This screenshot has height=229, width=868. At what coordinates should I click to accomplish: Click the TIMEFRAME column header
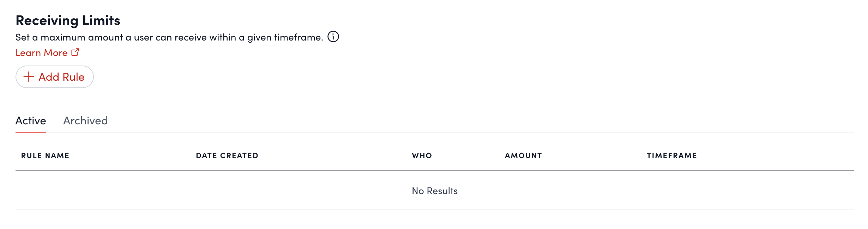(671, 156)
